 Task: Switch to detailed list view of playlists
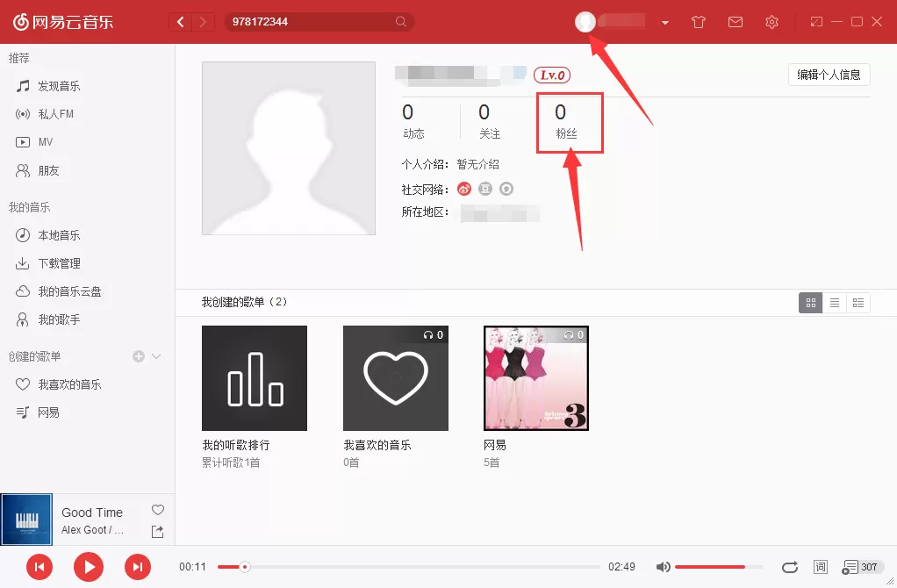858,303
